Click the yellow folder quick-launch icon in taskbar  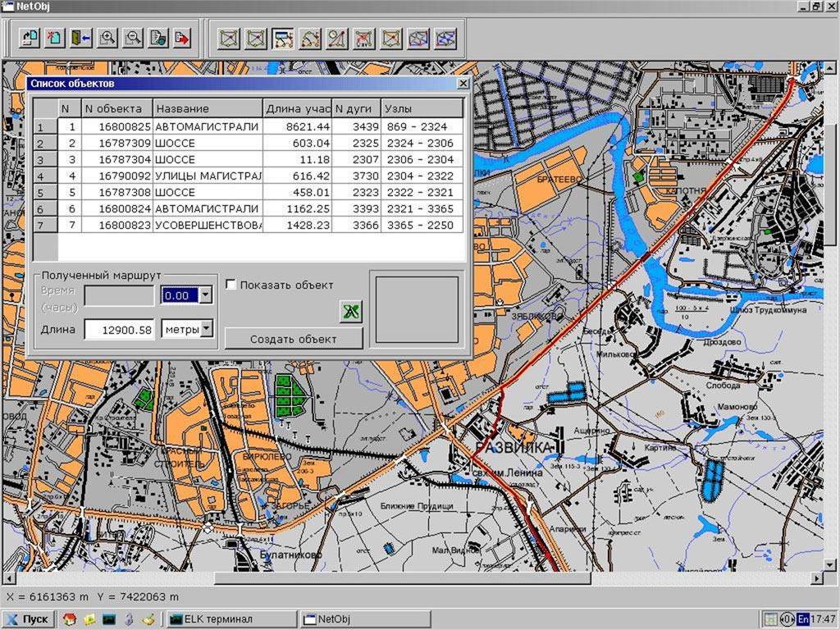89,619
